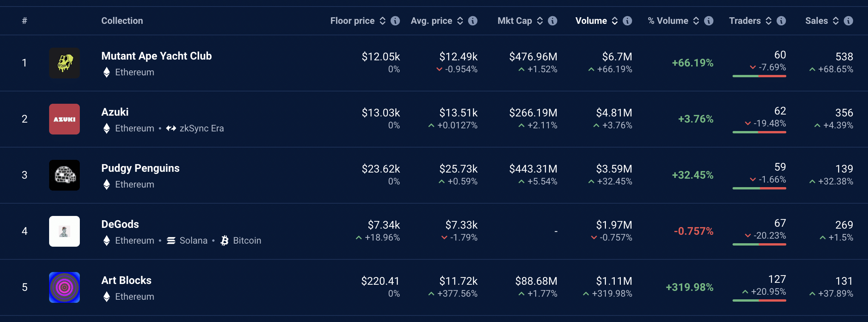Screen dimensions: 868x322
Task: Click the $88.68M market cap value
Action: [536, 281]
